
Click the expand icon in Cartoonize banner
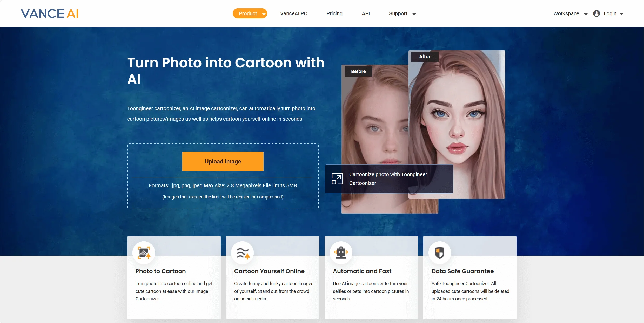point(337,179)
